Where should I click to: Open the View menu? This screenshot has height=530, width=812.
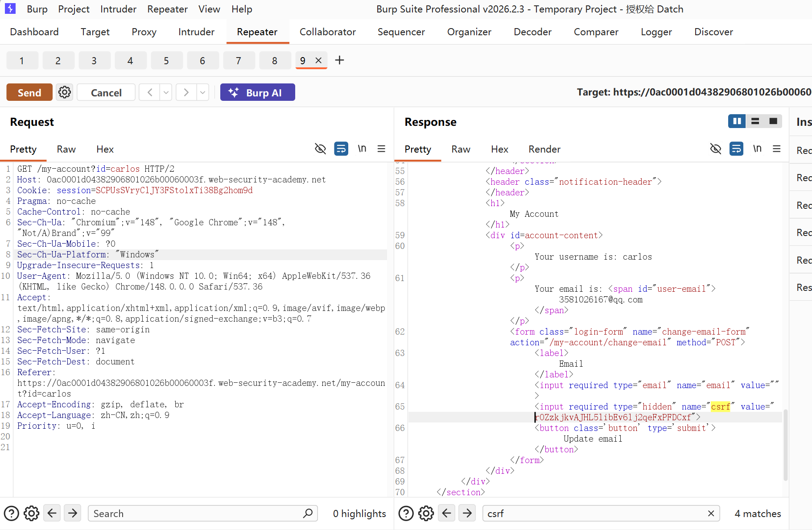(209, 9)
